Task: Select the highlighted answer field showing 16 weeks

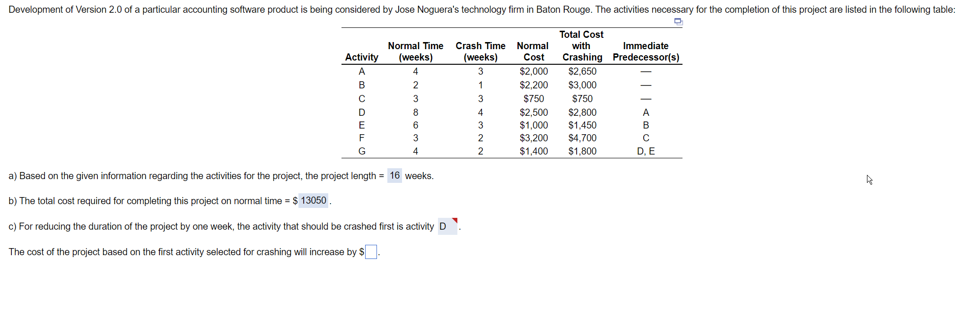Action: (x=395, y=175)
